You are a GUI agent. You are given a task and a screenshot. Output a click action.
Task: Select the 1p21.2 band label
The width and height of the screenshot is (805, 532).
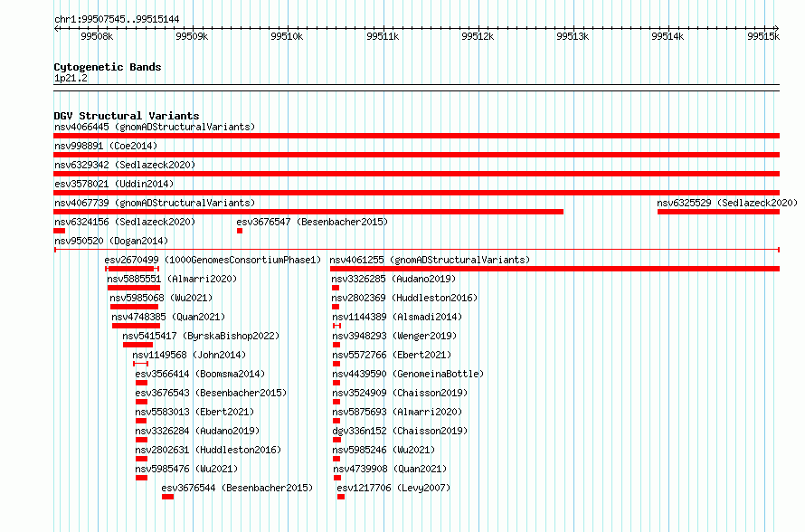(x=71, y=78)
